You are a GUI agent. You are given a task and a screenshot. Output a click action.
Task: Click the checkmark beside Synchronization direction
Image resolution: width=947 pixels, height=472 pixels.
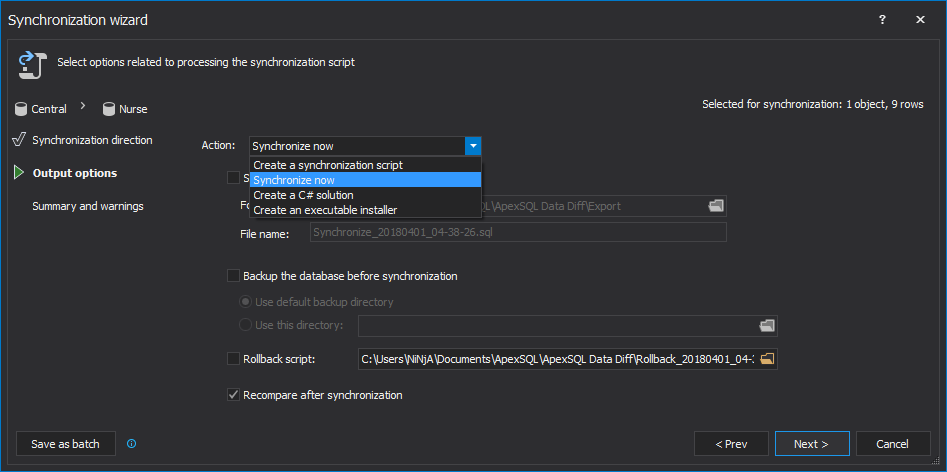[19, 140]
